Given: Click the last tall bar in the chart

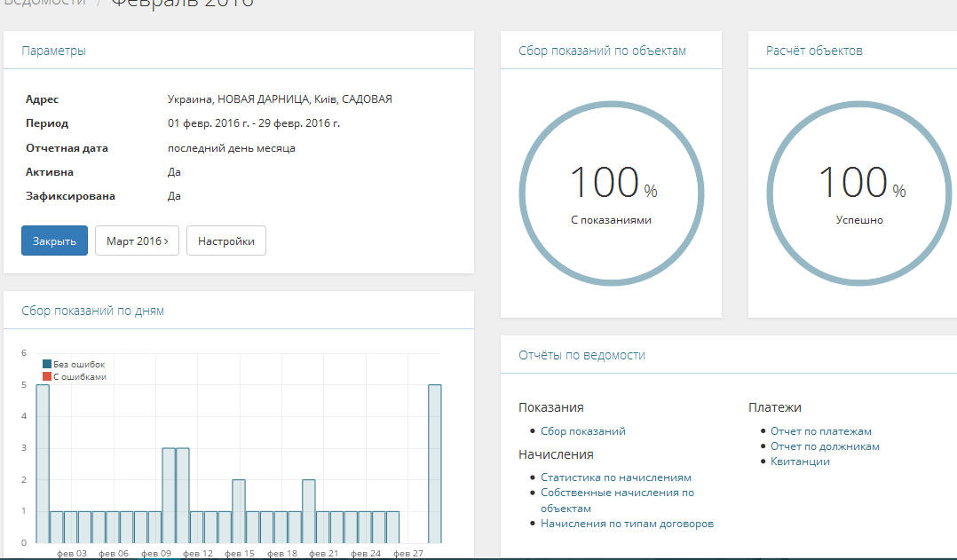Looking at the screenshot, I should point(435,462).
